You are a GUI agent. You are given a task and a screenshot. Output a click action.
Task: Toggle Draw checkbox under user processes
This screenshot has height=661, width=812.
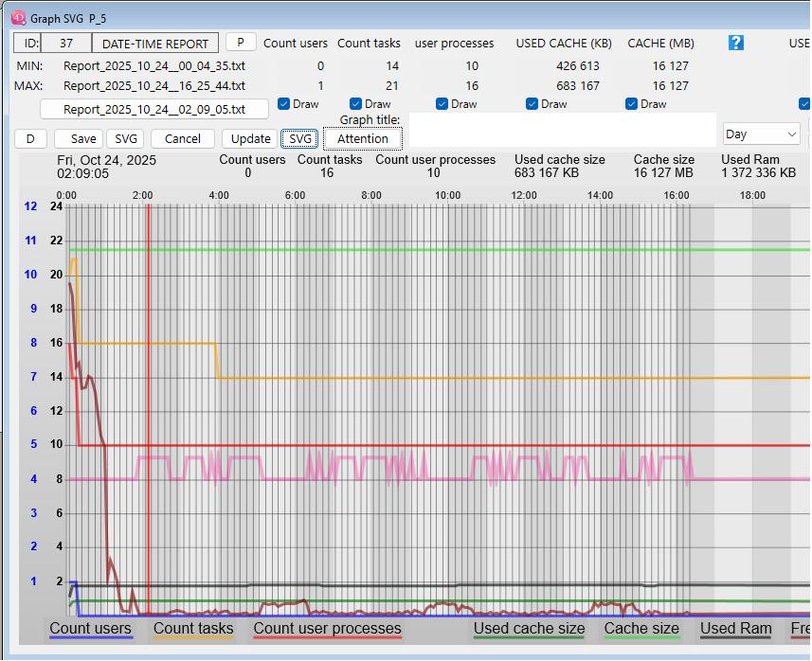(442, 104)
